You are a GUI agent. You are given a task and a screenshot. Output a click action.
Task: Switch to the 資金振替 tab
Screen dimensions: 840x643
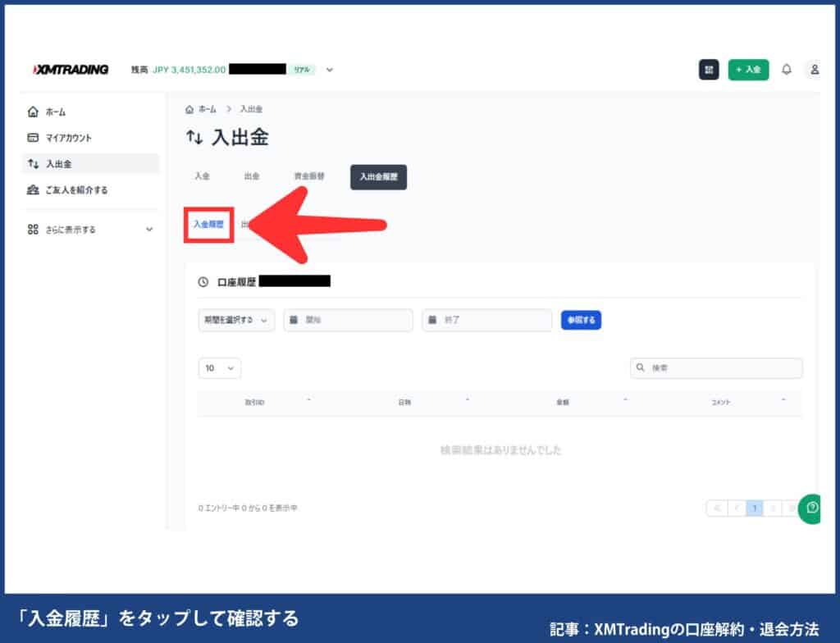click(x=309, y=176)
